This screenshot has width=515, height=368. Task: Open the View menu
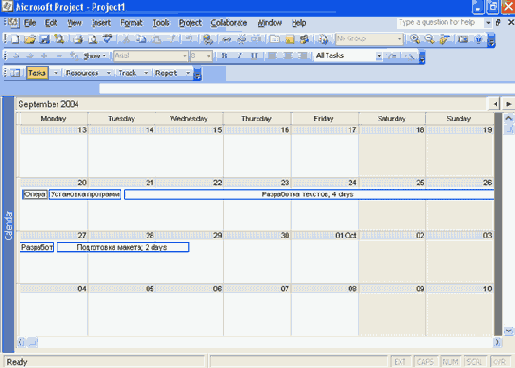click(x=74, y=23)
